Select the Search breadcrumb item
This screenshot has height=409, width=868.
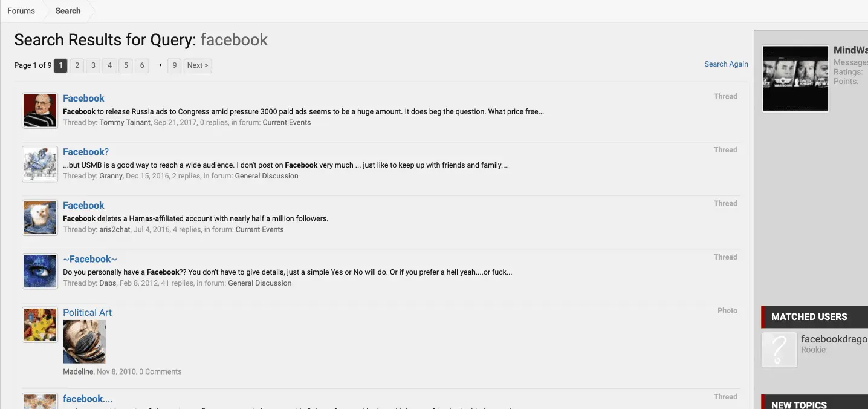click(68, 11)
